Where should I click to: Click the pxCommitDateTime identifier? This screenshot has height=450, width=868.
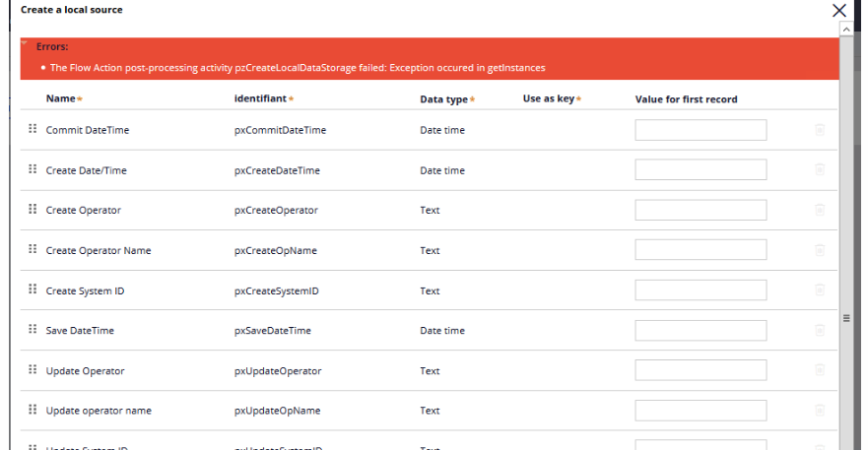click(280, 130)
